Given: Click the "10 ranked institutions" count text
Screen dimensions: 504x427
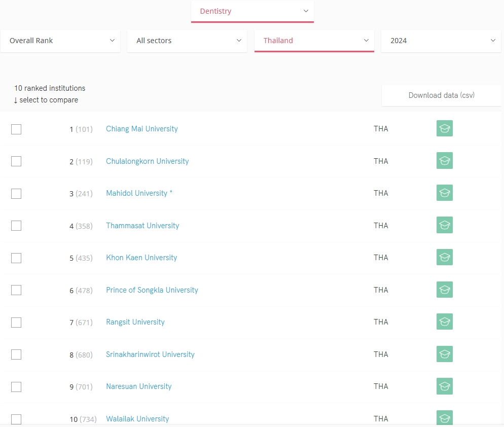Looking at the screenshot, I should (x=50, y=88).
